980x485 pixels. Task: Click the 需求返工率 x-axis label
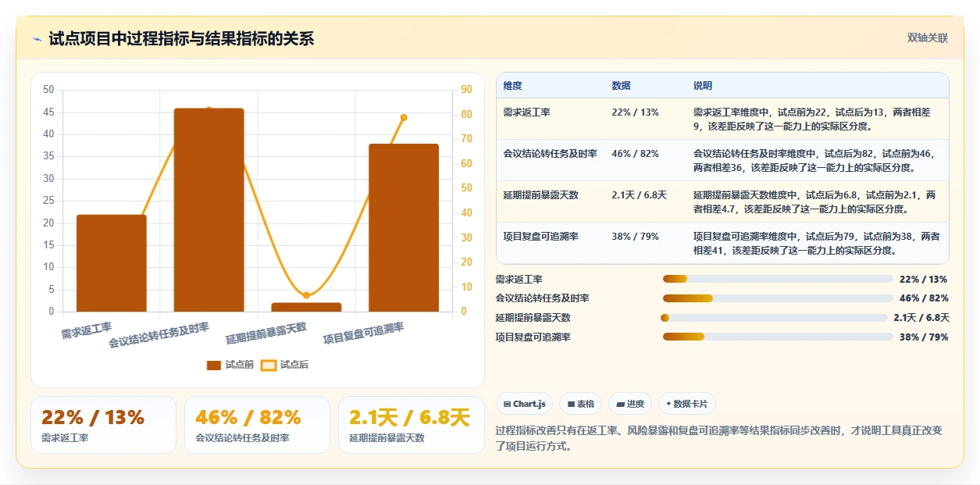pyautogui.click(x=87, y=330)
